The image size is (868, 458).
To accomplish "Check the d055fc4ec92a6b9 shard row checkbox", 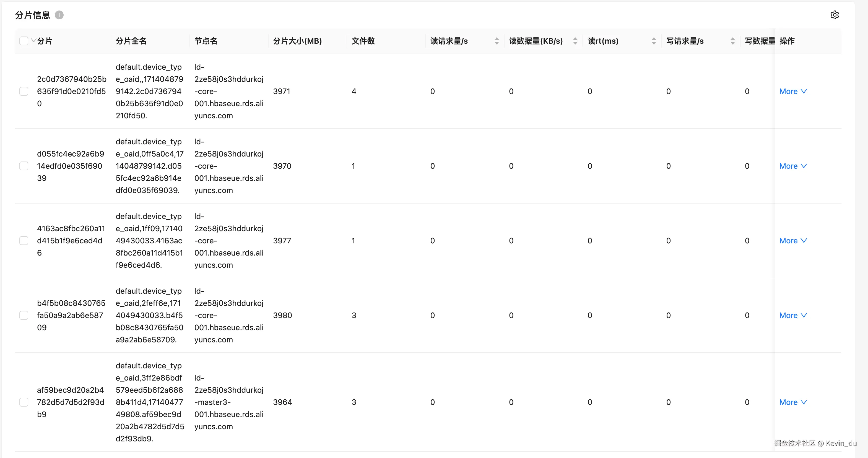I will pos(24,166).
